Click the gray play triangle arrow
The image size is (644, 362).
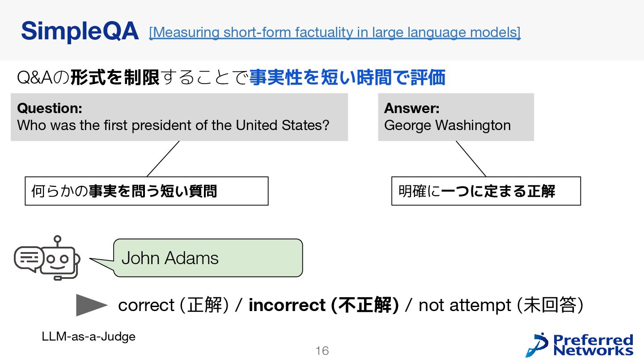(x=92, y=305)
